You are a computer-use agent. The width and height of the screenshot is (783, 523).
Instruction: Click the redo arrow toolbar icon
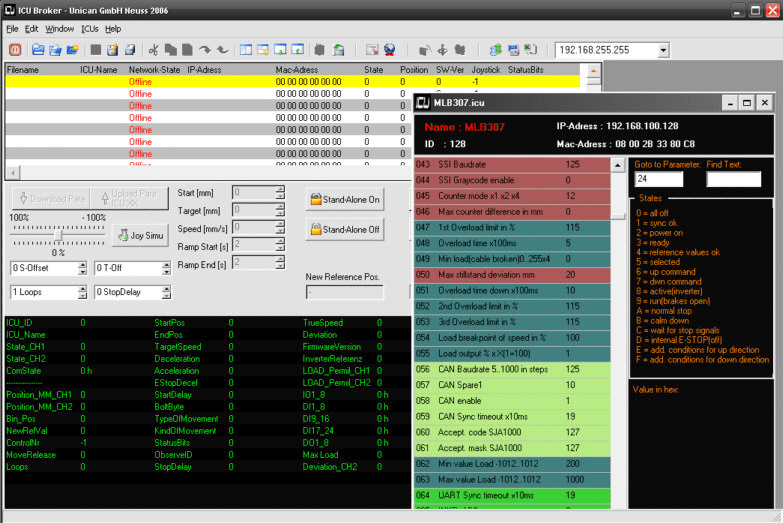(x=204, y=50)
